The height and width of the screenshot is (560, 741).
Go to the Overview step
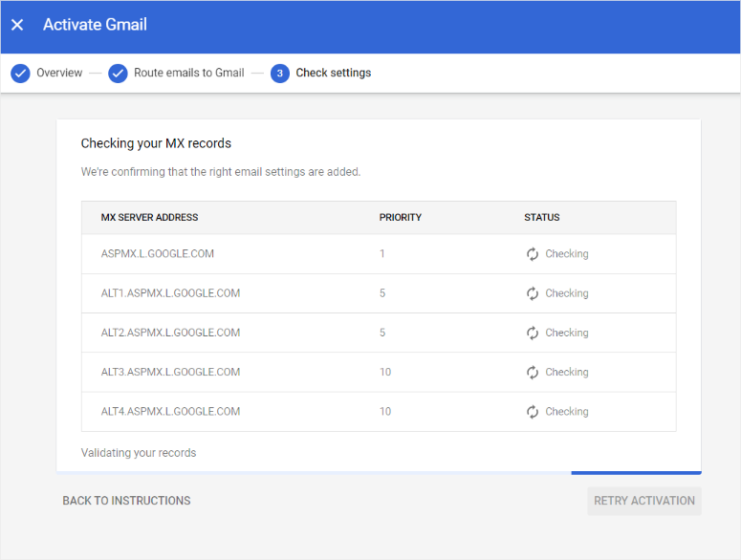[59, 73]
